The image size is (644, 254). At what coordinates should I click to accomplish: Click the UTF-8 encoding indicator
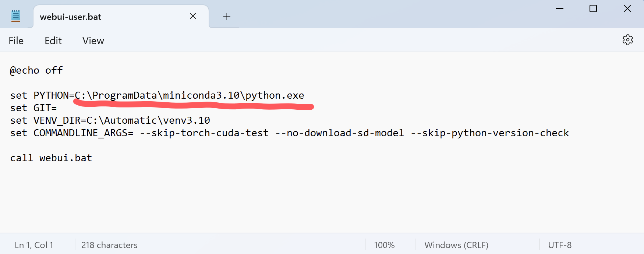[559, 245]
